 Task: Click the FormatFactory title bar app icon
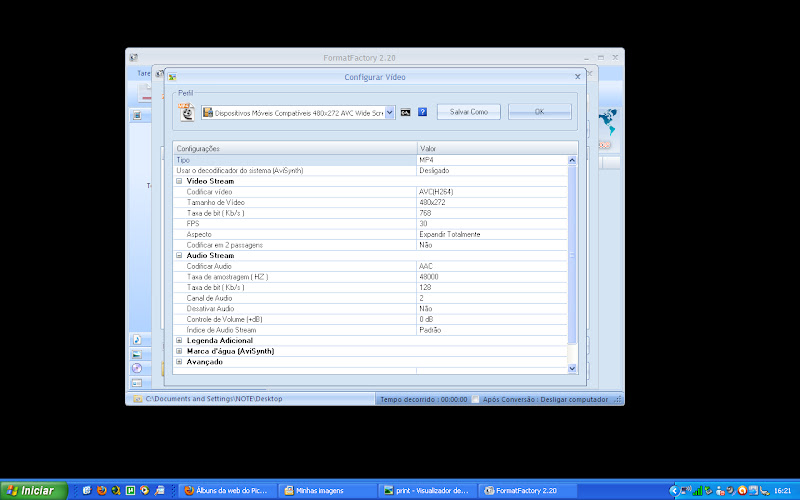tap(134, 58)
